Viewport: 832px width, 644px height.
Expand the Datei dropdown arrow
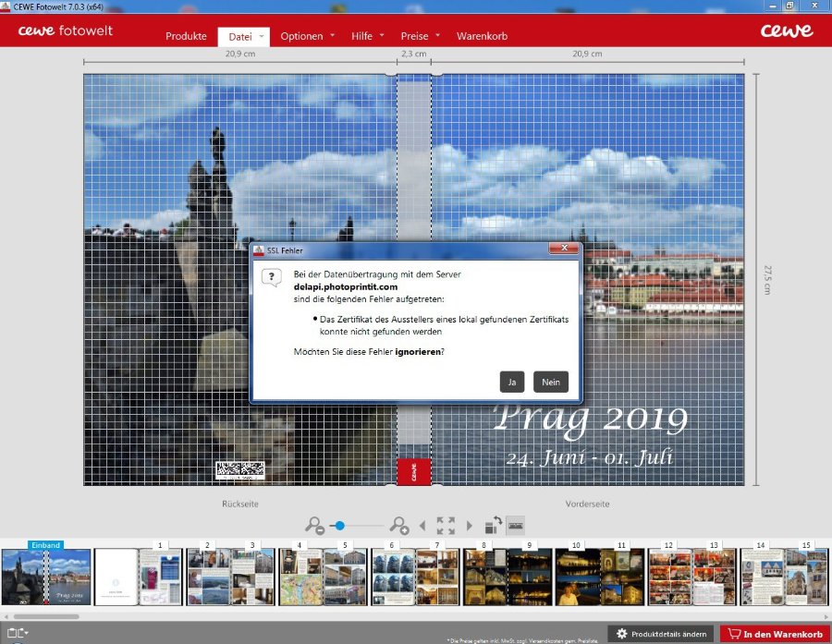261,36
